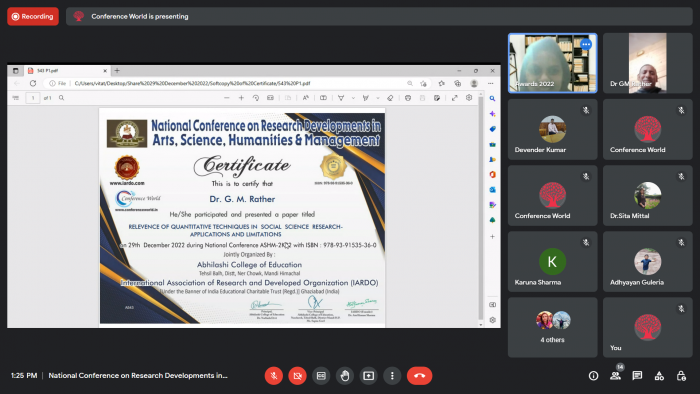Open host controls lock icon

[x=681, y=376]
